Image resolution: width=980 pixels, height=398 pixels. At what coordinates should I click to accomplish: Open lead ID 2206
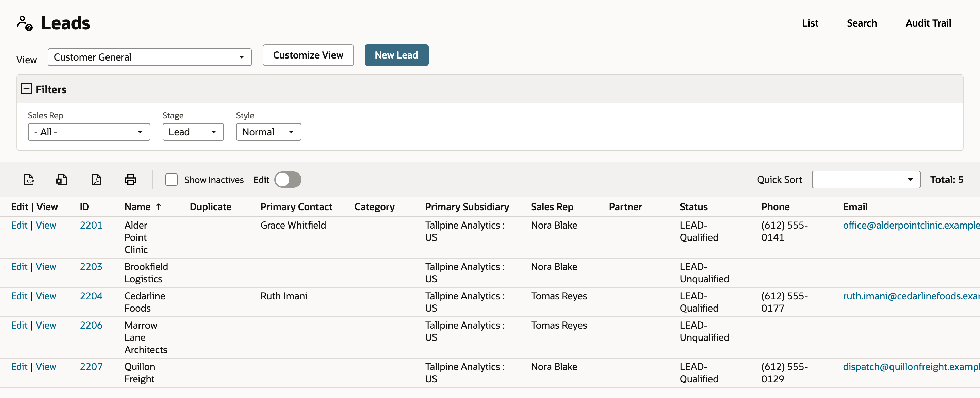[91, 325]
